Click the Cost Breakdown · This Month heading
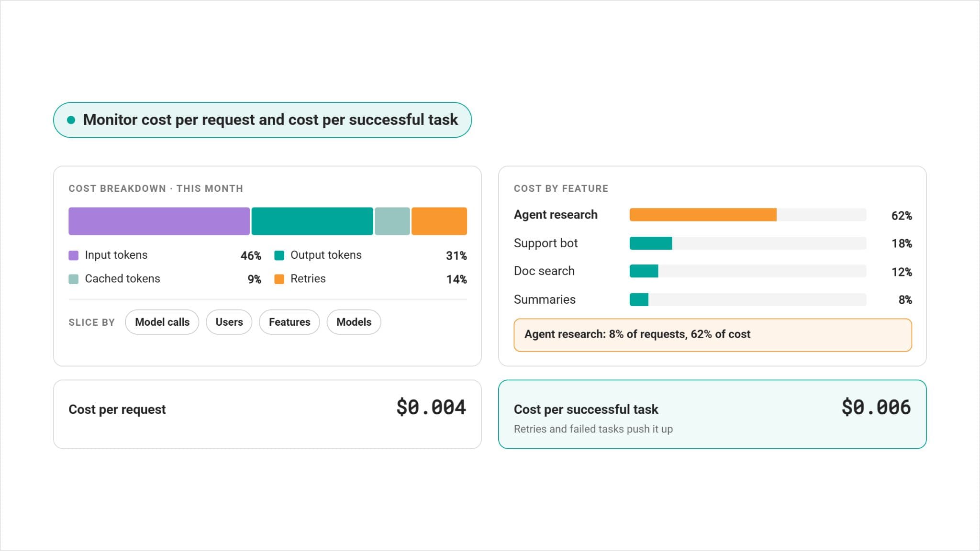Screen dimensions: 980x551 click(x=156, y=188)
